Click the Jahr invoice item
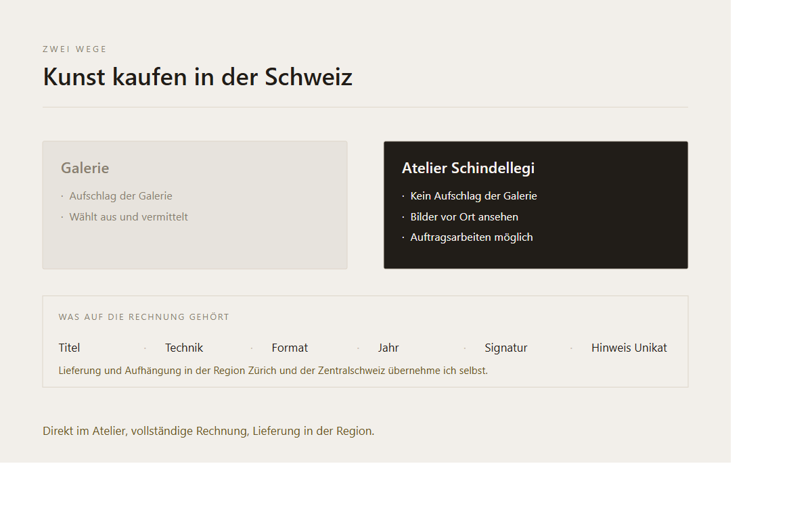The height and width of the screenshot is (514, 812). coord(388,348)
